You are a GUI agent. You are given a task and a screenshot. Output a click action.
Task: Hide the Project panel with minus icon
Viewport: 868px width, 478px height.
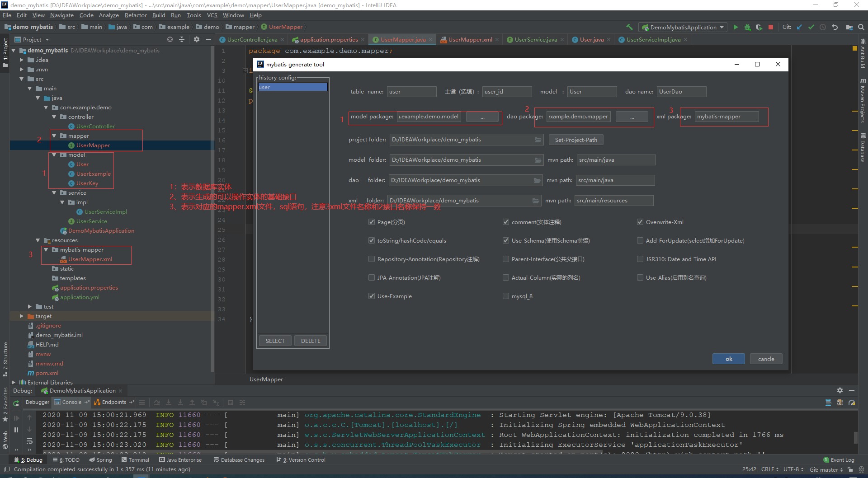pos(208,39)
